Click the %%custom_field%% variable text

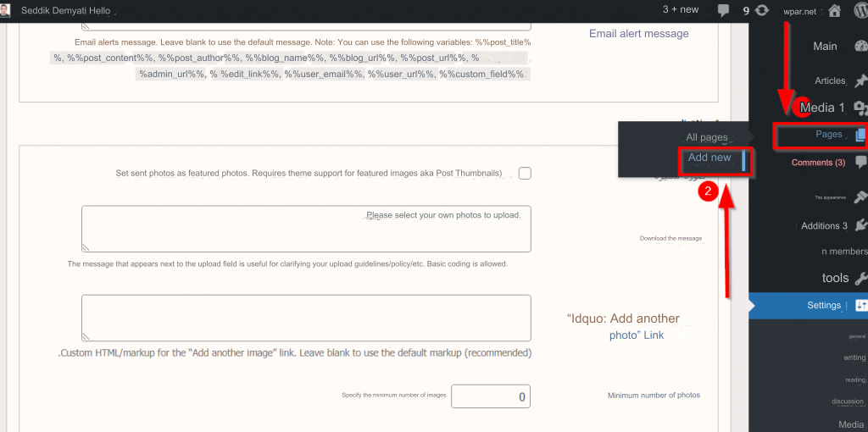[481, 74]
